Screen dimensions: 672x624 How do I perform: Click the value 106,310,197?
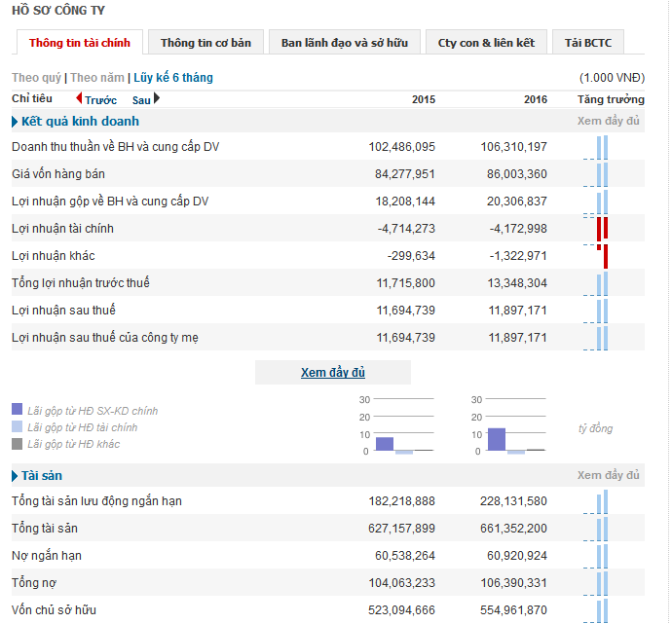point(514,147)
